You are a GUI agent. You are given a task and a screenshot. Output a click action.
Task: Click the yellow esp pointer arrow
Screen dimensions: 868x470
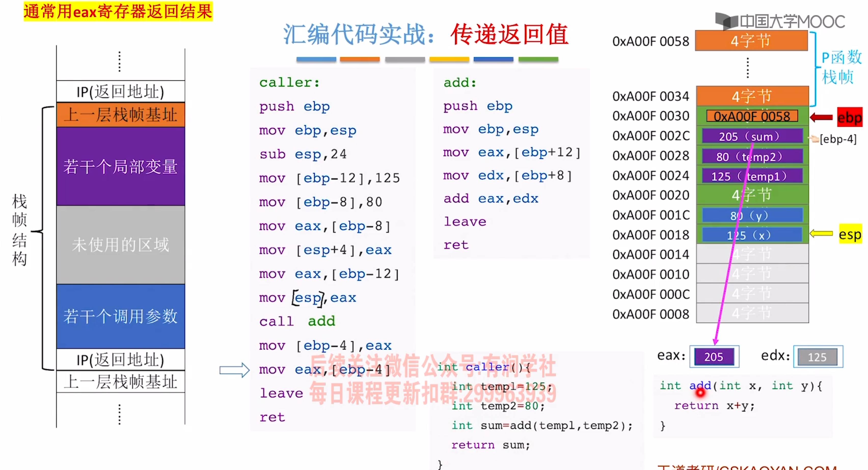pyautogui.click(x=821, y=233)
